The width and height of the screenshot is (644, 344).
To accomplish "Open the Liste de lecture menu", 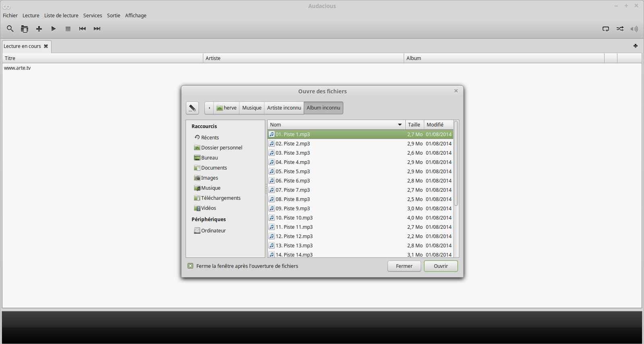I will click(x=61, y=15).
